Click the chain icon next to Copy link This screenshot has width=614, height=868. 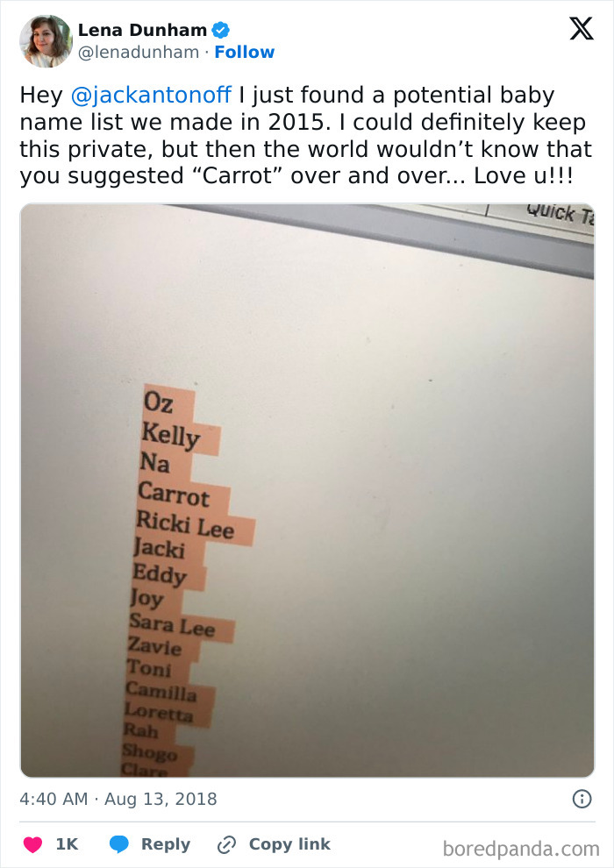click(226, 844)
